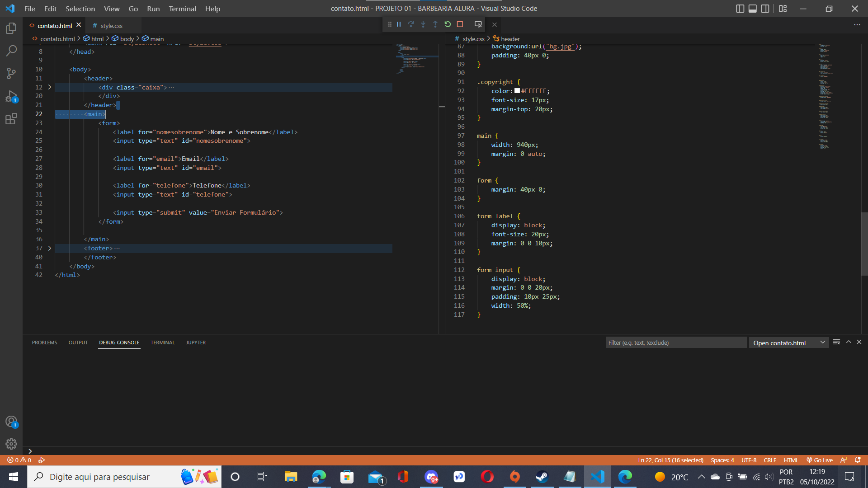Open Customize Layout options
The height and width of the screenshot is (488, 868).
(783, 9)
